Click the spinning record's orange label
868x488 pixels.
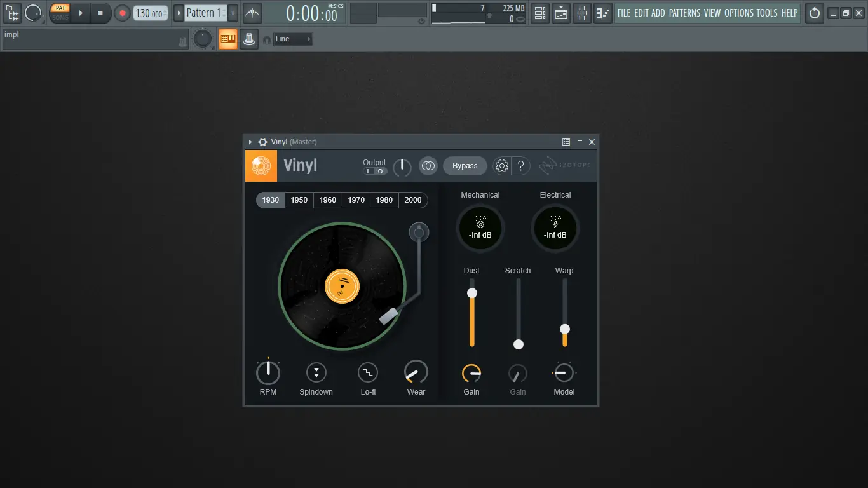(x=342, y=286)
